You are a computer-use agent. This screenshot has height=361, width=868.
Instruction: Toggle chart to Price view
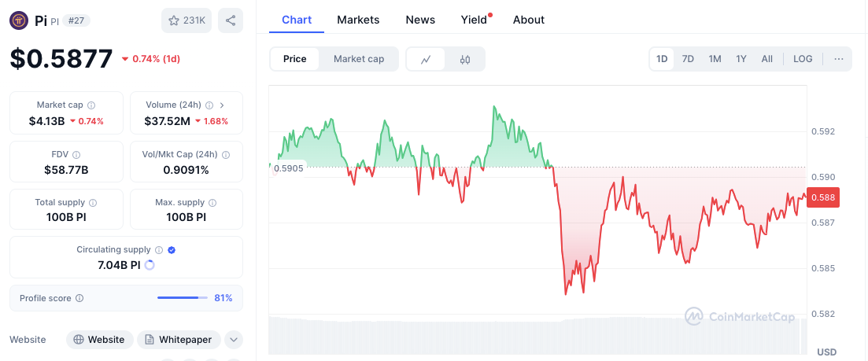click(x=295, y=59)
